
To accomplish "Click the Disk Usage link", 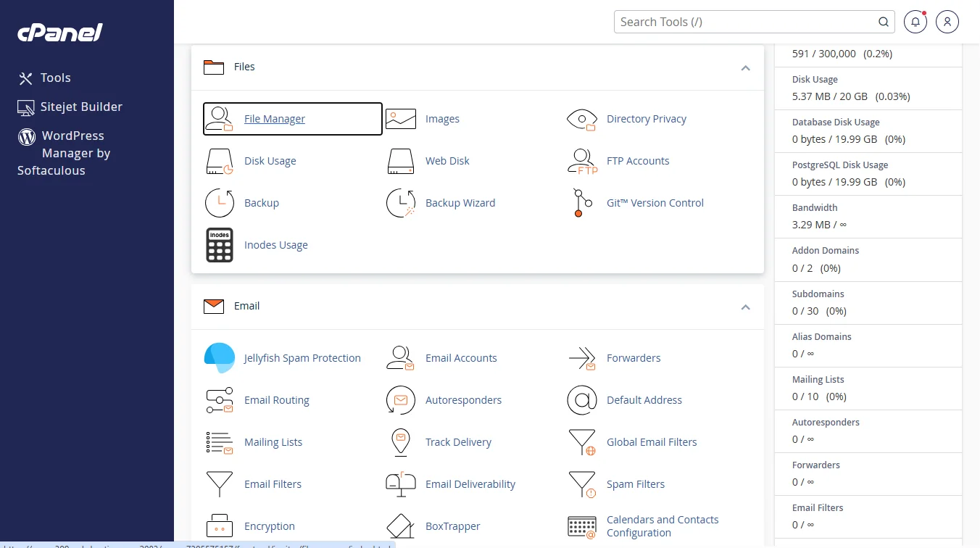I will point(270,161).
